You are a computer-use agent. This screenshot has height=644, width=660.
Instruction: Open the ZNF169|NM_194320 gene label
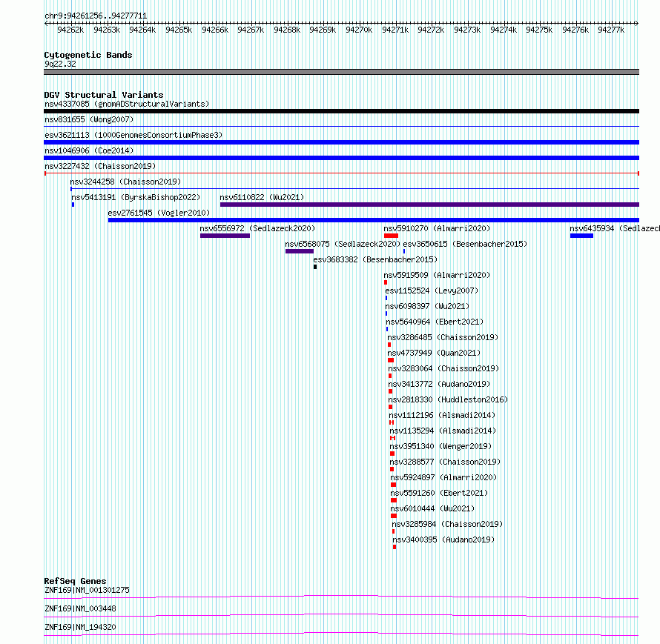point(80,627)
